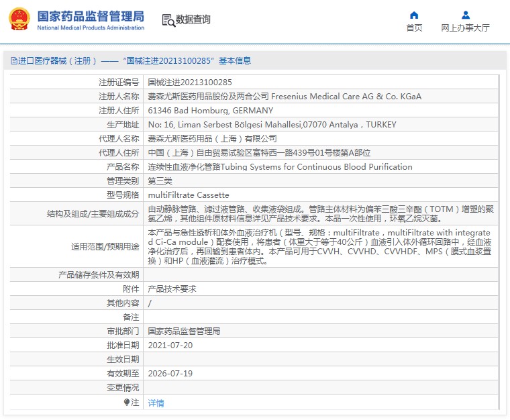Click the 变更情况 label
The height and width of the screenshot is (420, 510).
point(123,388)
